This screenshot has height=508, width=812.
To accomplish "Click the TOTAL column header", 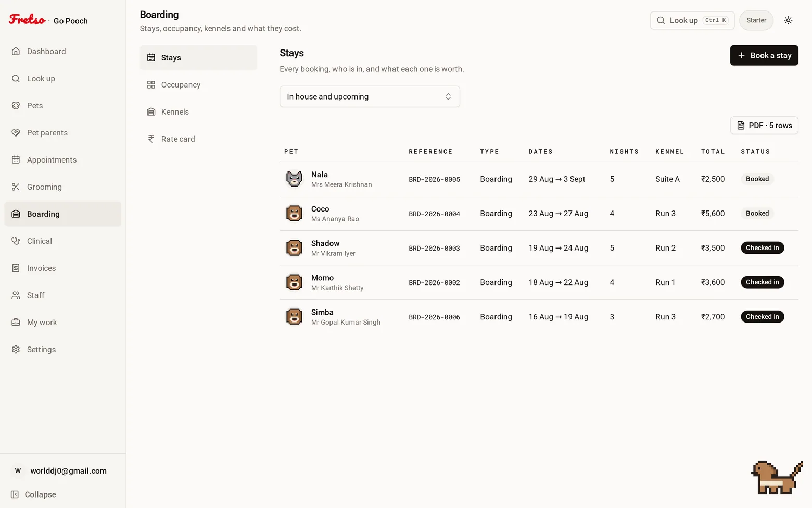I will (x=713, y=151).
